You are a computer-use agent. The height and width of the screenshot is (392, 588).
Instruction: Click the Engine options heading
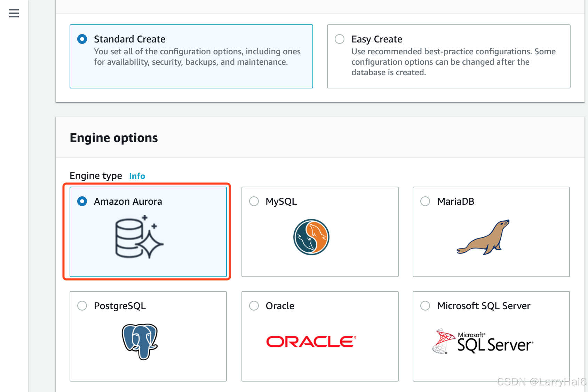tap(114, 138)
